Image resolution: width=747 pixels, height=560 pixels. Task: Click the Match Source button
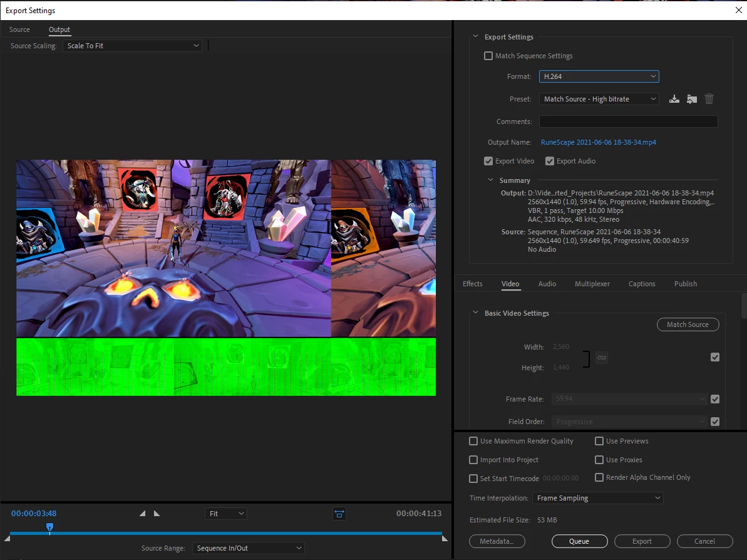688,324
